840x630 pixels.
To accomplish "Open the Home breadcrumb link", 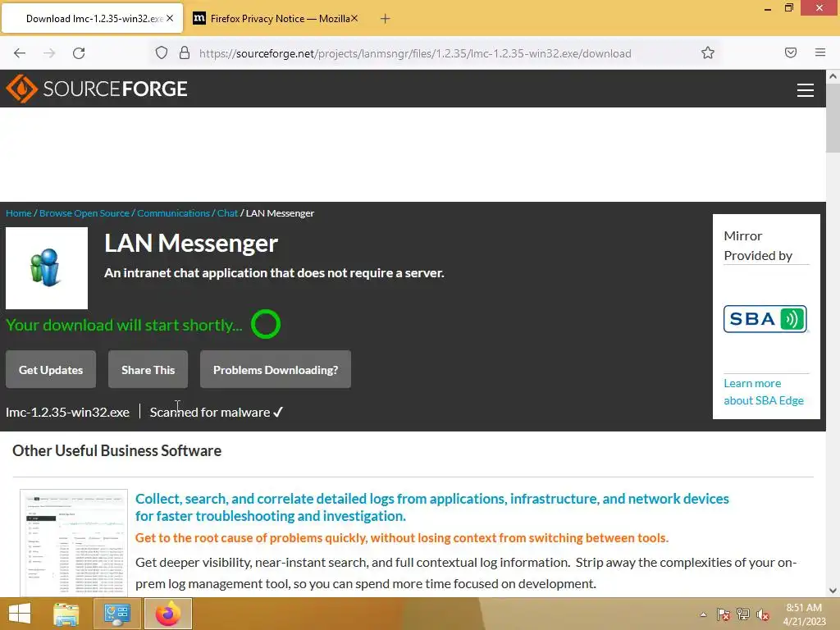I will click(19, 213).
